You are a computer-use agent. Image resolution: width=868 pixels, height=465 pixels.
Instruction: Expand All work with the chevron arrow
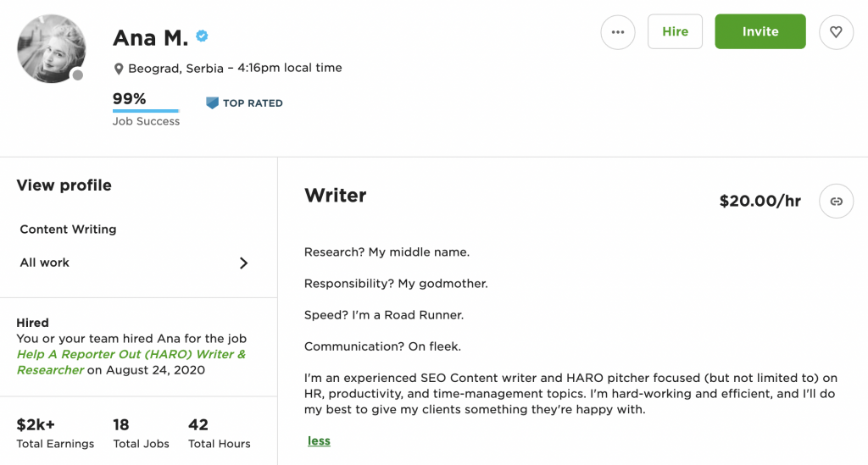(243, 263)
